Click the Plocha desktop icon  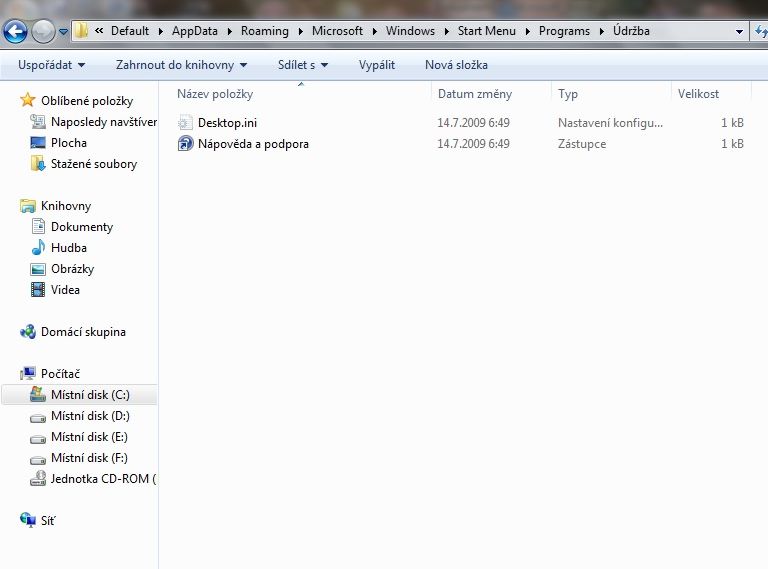[38, 142]
